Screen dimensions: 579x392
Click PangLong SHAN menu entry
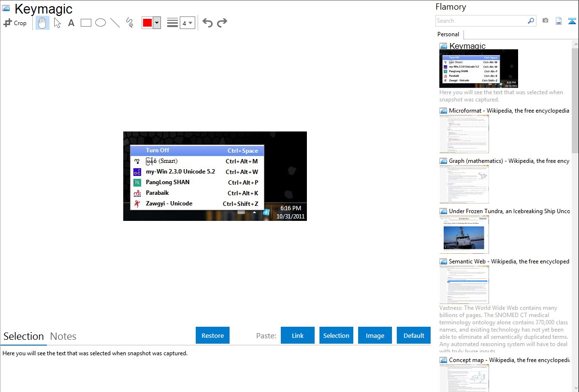coord(197,182)
